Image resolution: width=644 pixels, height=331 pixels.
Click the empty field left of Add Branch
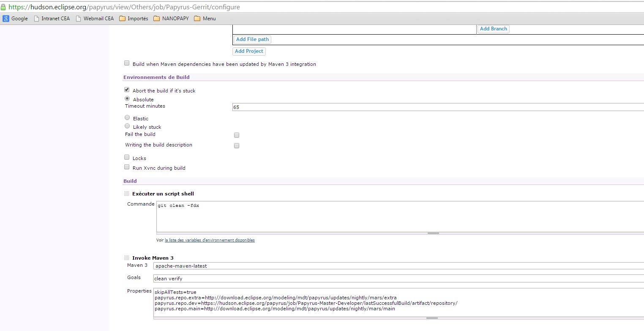354,29
